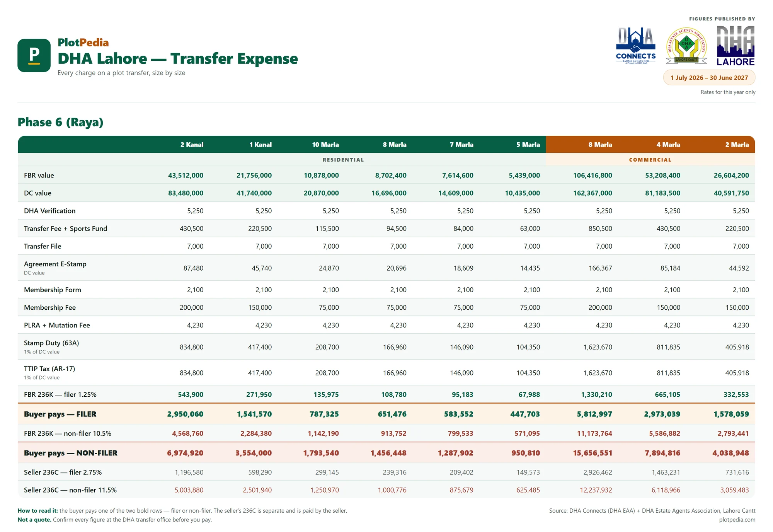Click the DHA Lahore skyline logo
This screenshot has width=773, height=532.
pyautogui.click(x=736, y=46)
